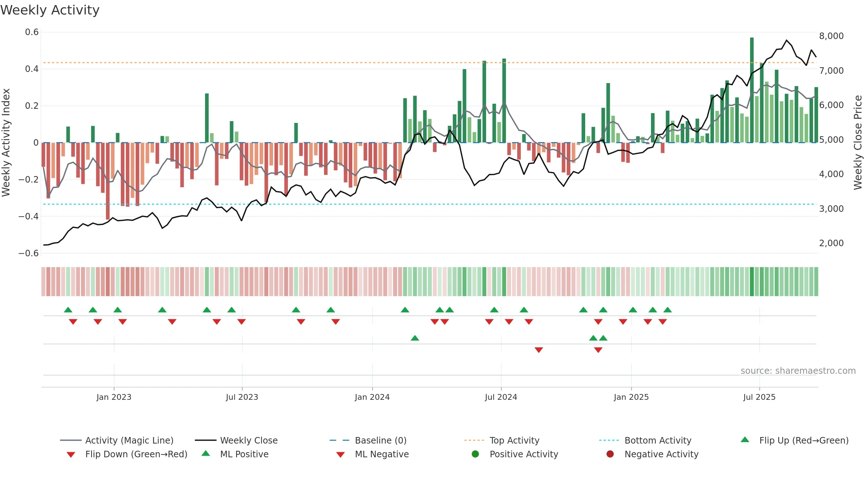Toggle Weekly Close legend entry
868x488 pixels.
click(x=236, y=440)
